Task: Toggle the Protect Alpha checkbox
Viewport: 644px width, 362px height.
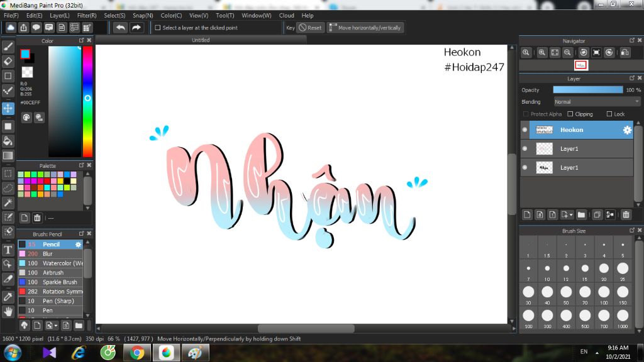Action: pos(526,114)
